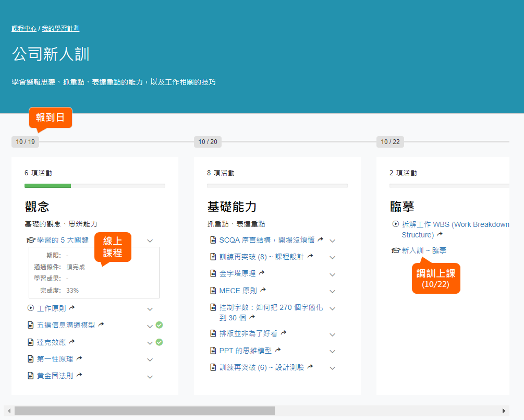Click the horizontal scrollbar right arrow

tap(504, 411)
